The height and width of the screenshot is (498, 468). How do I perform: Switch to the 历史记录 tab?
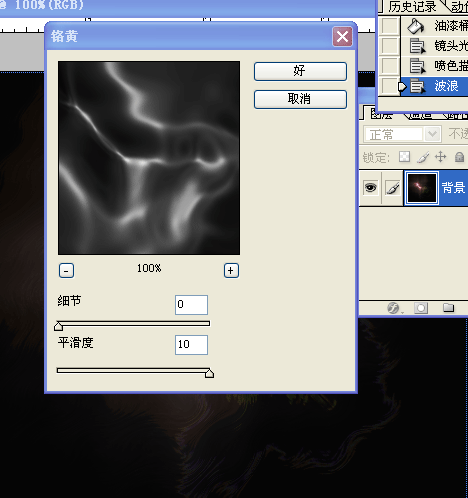(x=412, y=7)
